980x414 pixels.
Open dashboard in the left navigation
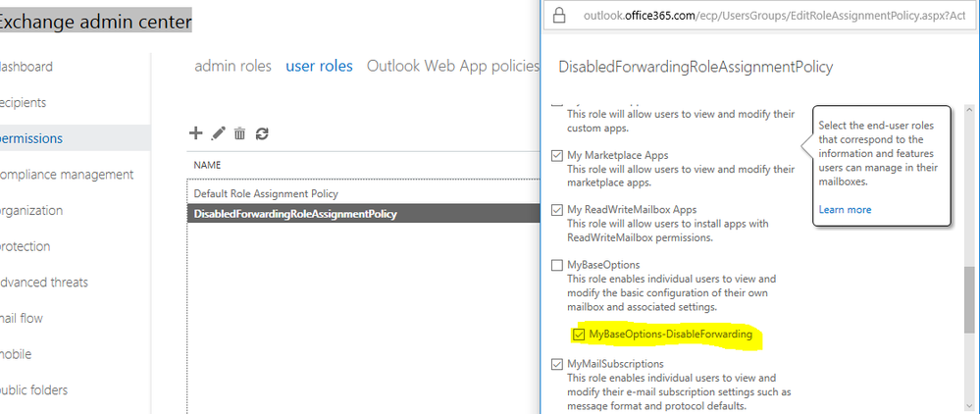pos(26,67)
